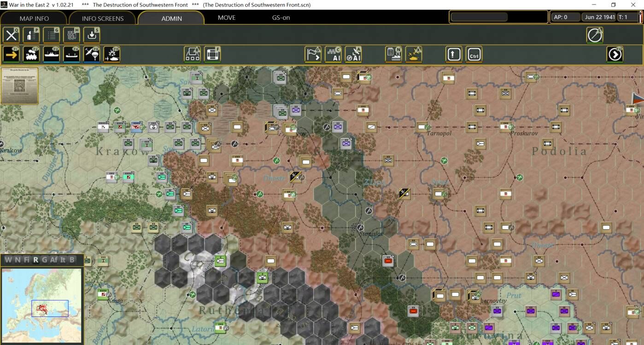
Task: Click the A air AI assist icon
Action: (x=353, y=54)
